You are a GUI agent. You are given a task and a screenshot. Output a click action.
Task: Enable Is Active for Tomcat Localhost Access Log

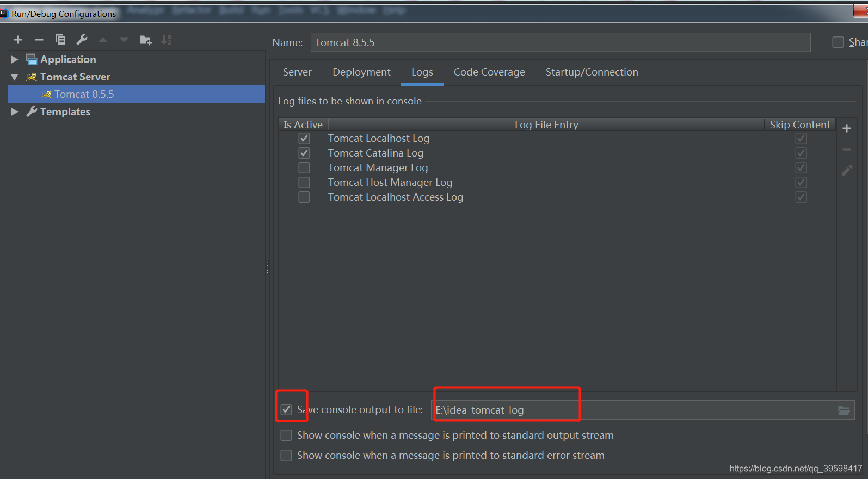click(304, 197)
